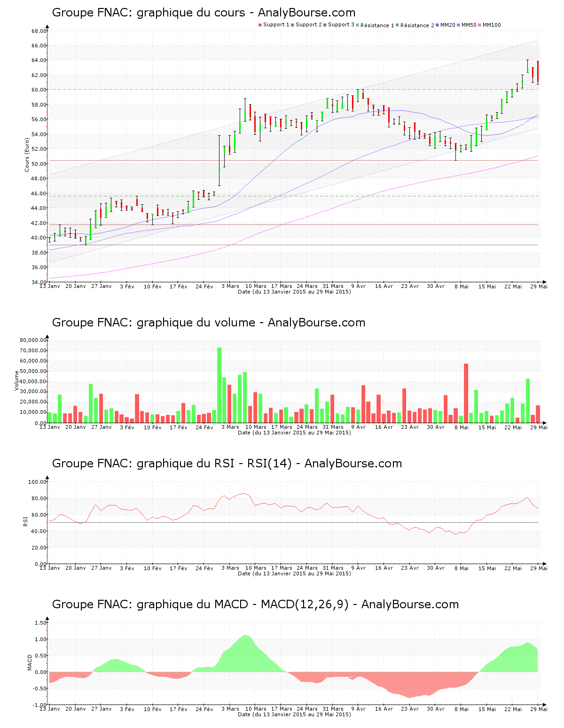
Task: Click the date range caption under MACD chart
Action: 294,714
